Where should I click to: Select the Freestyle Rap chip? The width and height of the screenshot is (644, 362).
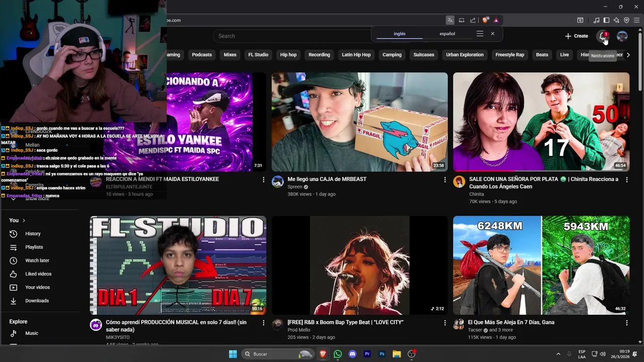[x=510, y=55]
